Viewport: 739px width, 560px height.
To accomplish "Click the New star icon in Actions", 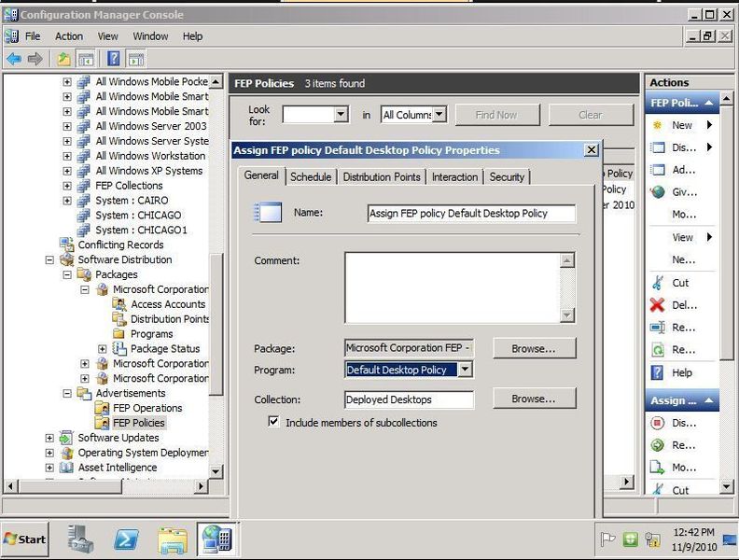I will coord(658,125).
